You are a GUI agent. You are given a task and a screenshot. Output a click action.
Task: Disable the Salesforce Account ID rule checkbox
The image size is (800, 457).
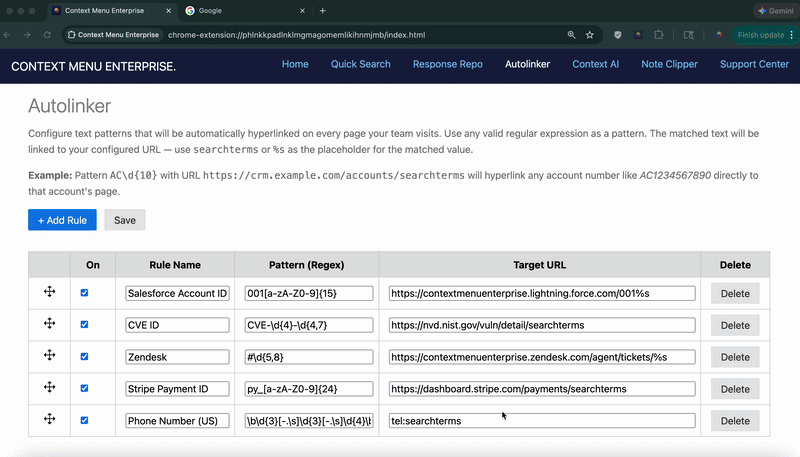[x=84, y=293]
